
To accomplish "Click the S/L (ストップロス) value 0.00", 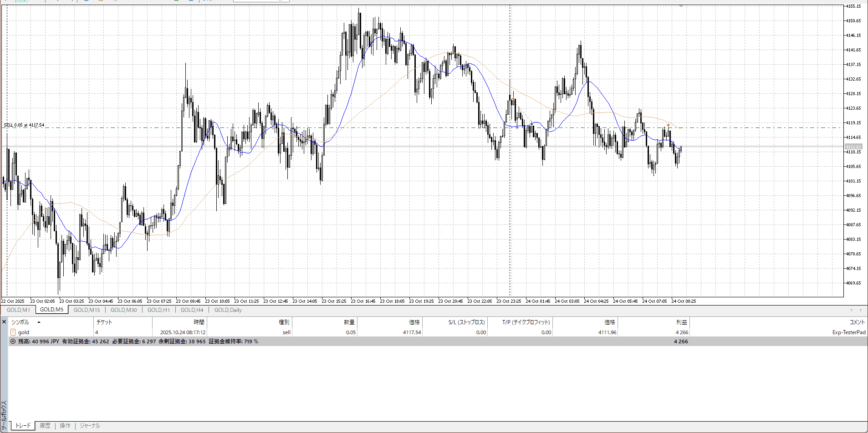I will click(x=481, y=332).
